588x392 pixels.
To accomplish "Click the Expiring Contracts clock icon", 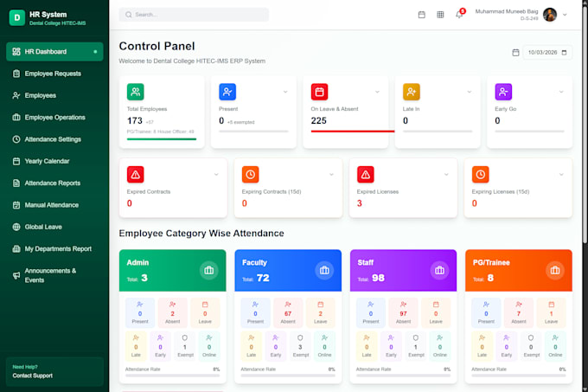I will pos(251,175).
